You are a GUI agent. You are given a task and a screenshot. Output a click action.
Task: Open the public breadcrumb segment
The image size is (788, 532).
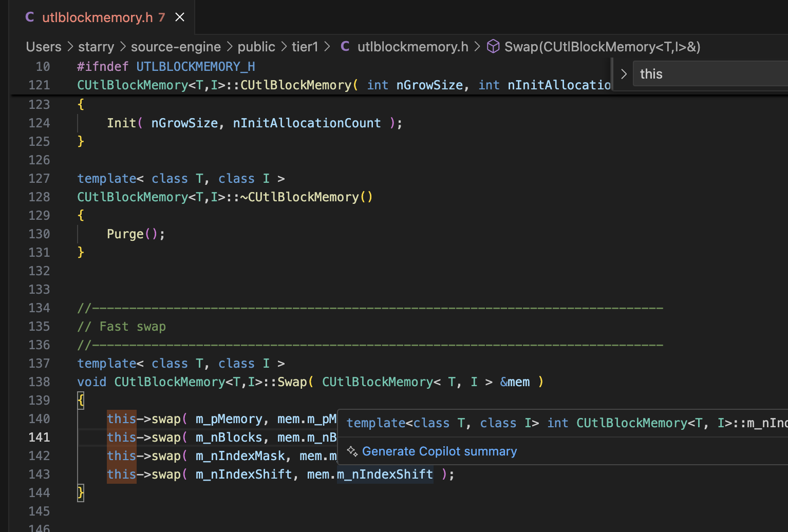pos(256,47)
